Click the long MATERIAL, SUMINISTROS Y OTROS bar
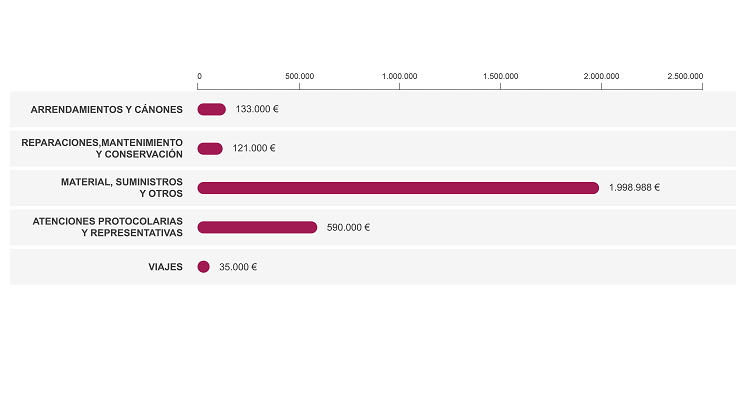Image resolution: width=750 pixels, height=400 pixels. click(398, 188)
